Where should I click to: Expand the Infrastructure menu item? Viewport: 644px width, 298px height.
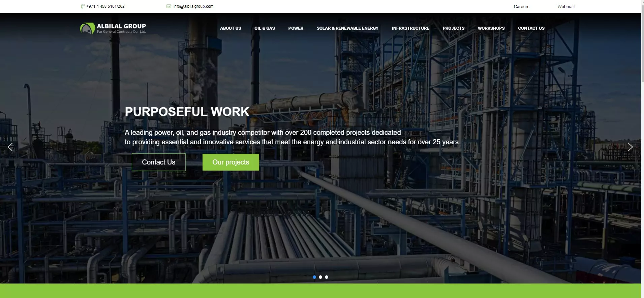pyautogui.click(x=410, y=28)
